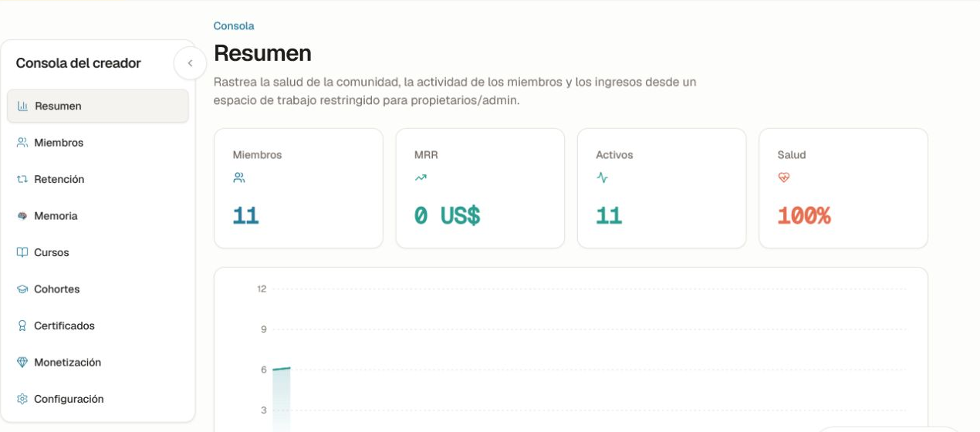The height and width of the screenshot is (432, 980).
Task: Click the Resumen page heading
Action: 262,53
